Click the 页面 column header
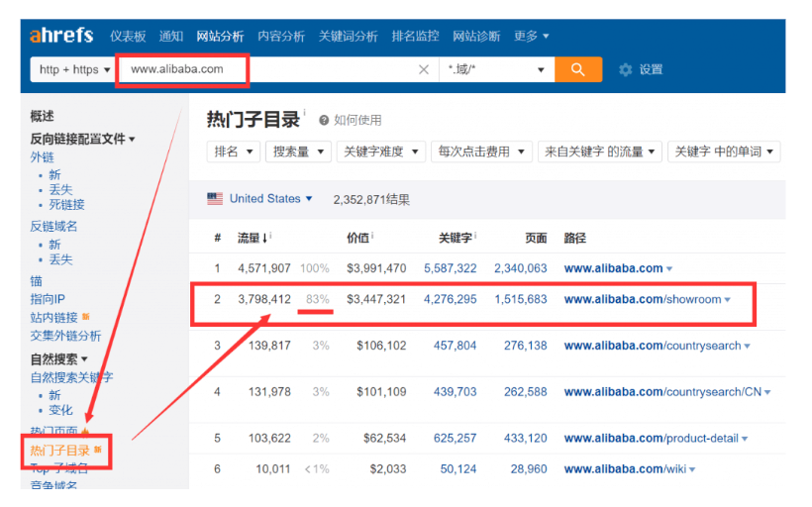 coord(536,238)
